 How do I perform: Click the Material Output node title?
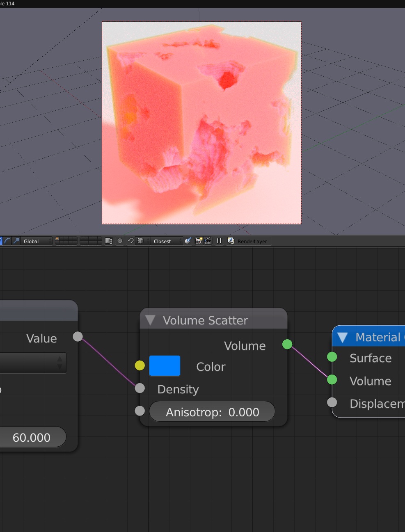380,337
